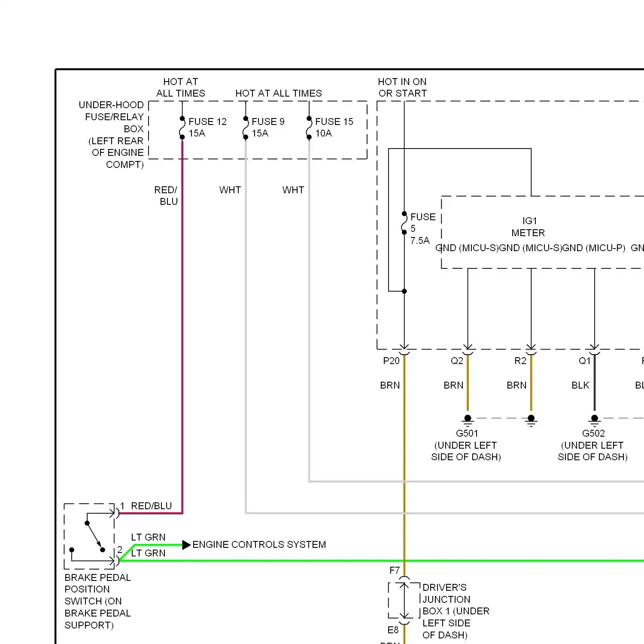Click the P20 connector label
The height and width of the screenshot is (644, 644).
click(x=391, y=361)
